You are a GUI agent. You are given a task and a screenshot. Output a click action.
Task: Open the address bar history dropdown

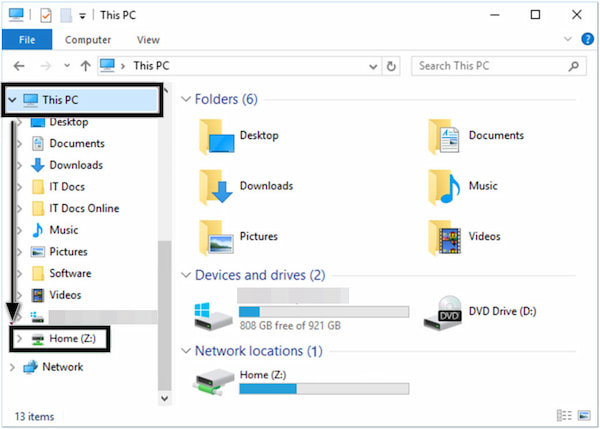pyautogui.click(x=373, y=67)
